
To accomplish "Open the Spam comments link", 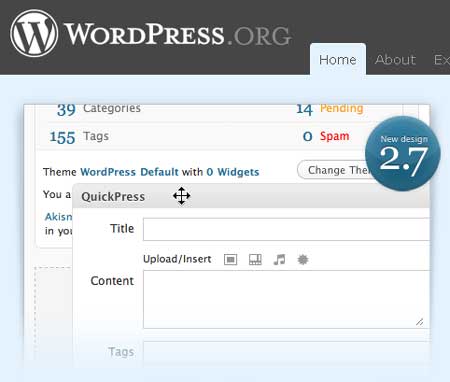I will pyautogui.click(x=334, y=136).
